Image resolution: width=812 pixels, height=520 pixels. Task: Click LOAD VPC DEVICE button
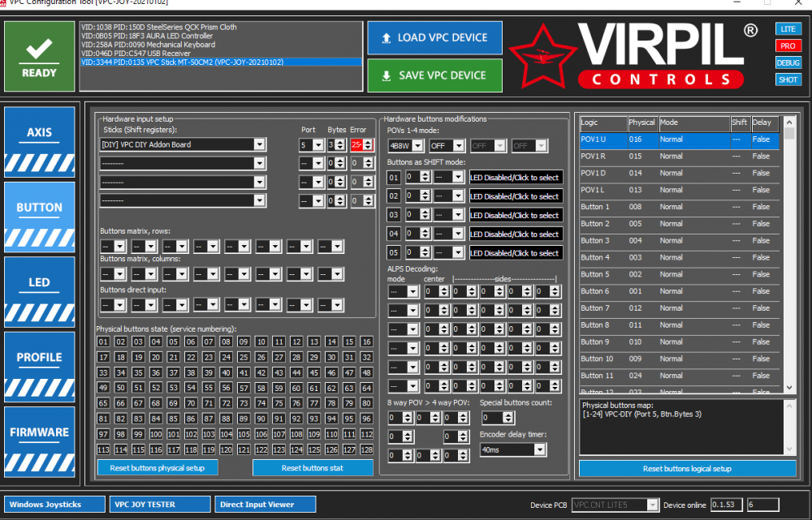tap(434, 38)
